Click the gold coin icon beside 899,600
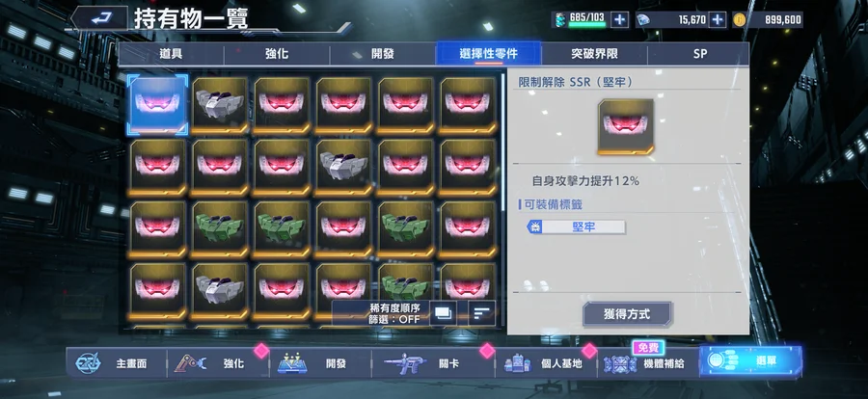This screenshot has height=399, width=868. [x=739, y=20]
